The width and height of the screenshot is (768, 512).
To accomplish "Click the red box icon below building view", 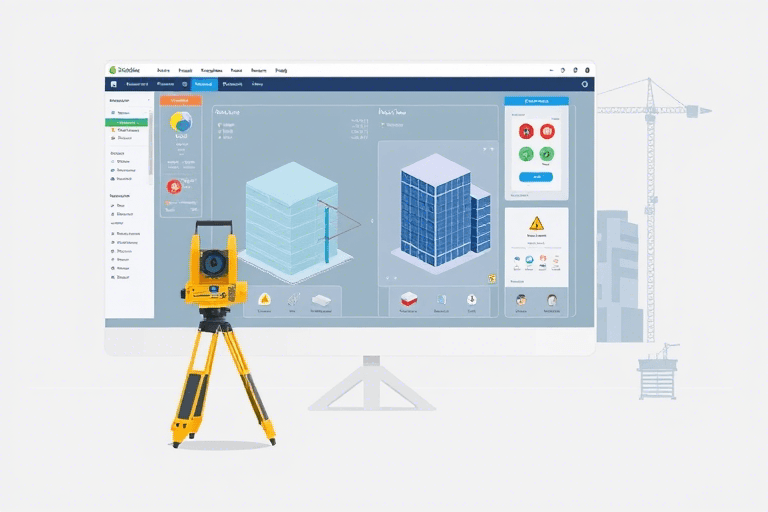I will (x=408, y=299).
